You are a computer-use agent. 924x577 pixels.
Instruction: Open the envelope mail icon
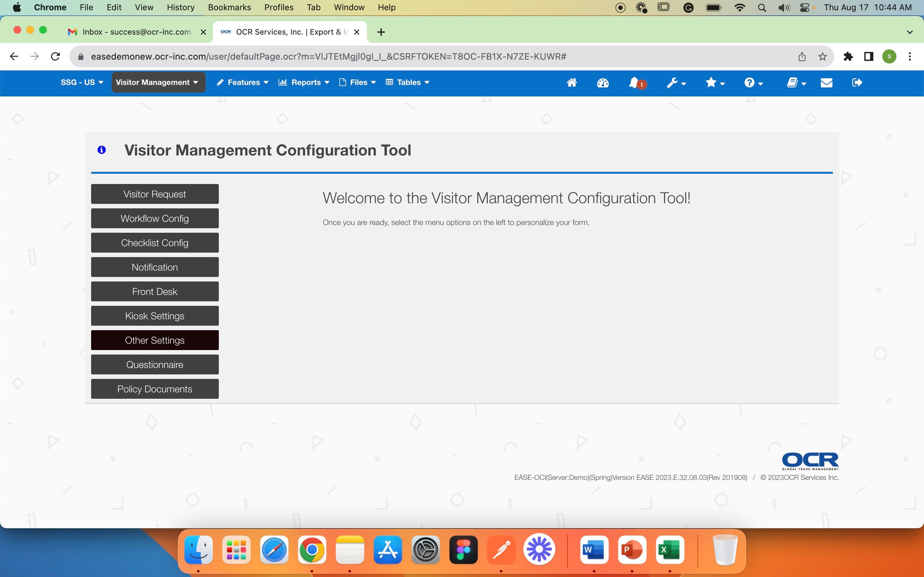point(826,82)
